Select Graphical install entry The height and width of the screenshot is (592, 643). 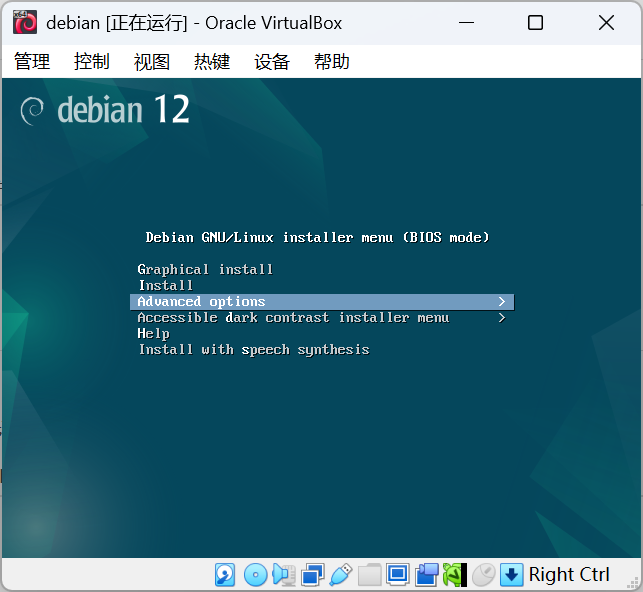[205, 269]
